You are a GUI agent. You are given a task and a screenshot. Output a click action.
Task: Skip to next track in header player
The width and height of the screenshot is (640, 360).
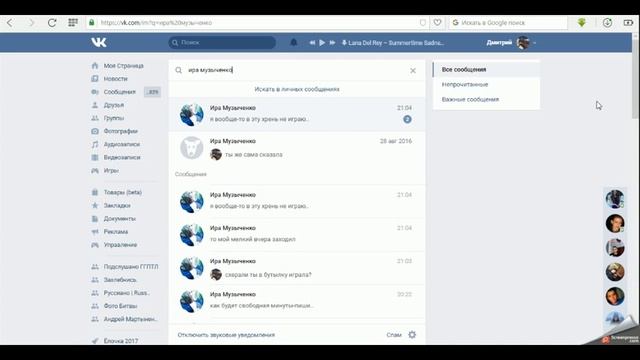point(332,42)
